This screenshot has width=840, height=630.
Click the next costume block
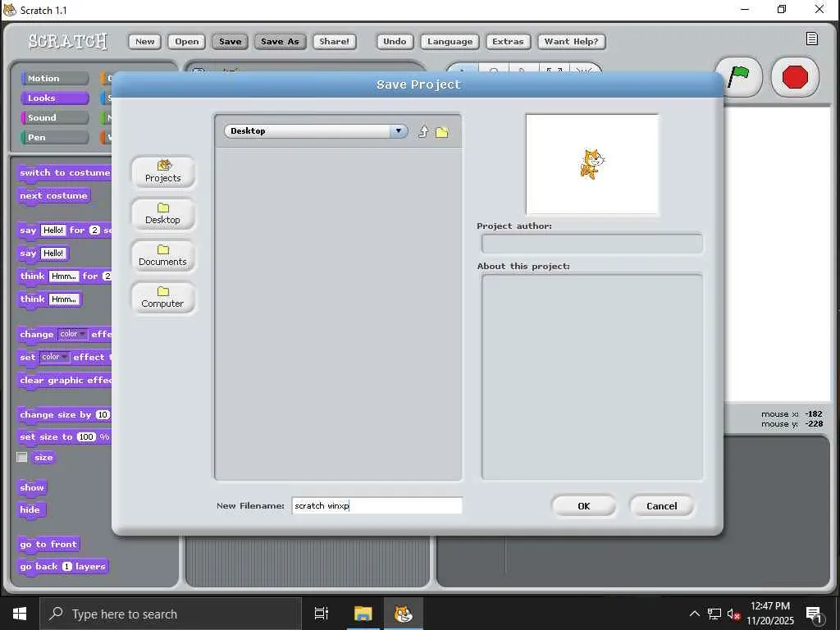pyautogui.click(x=53, y=196)
